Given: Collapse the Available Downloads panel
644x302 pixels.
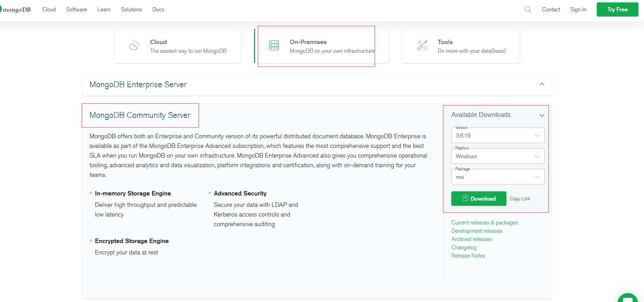Looking at the screenshot, I should point(542,115).
